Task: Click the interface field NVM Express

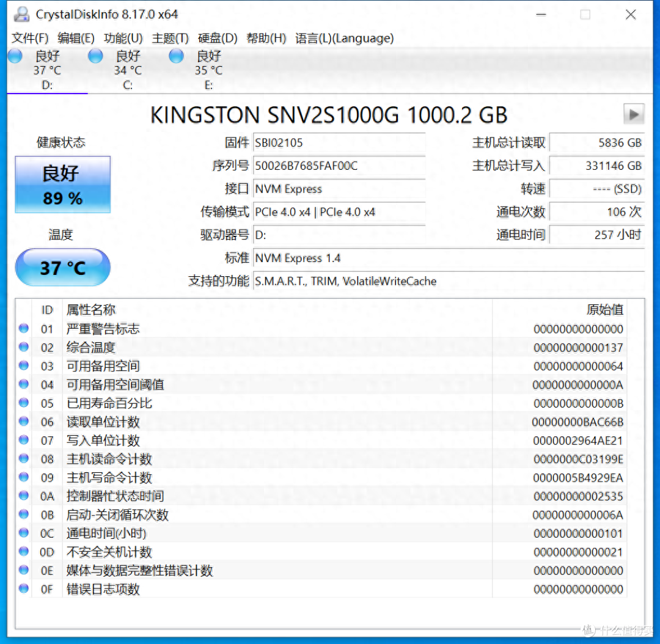Action: point(339,189)
